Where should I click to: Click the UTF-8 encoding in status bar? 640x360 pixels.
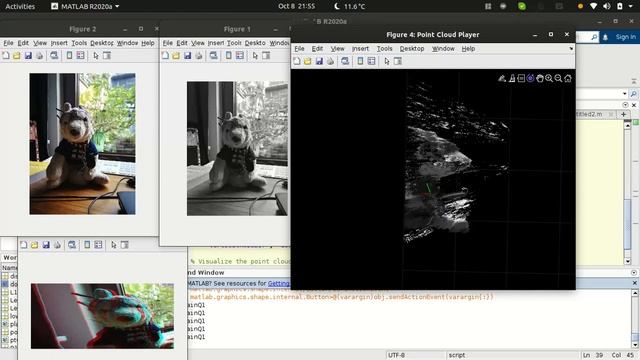click(396, 355)
